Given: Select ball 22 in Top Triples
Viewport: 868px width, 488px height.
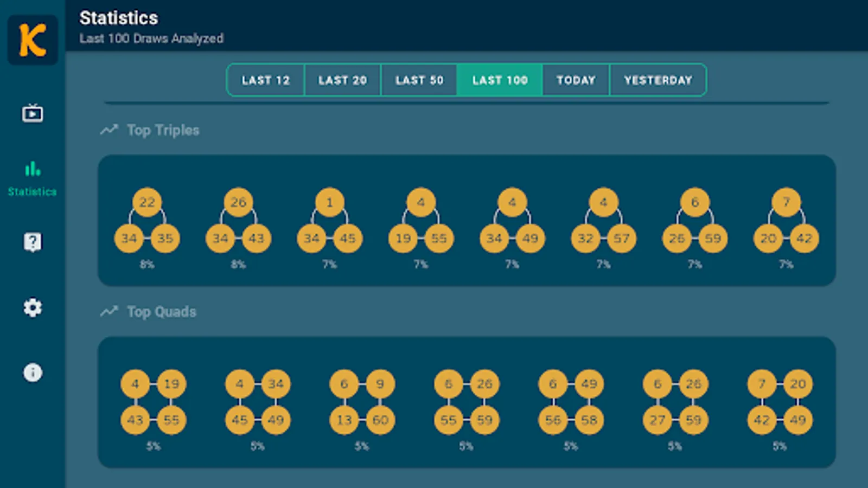Looking at the screenshot, I should (147, 202).
